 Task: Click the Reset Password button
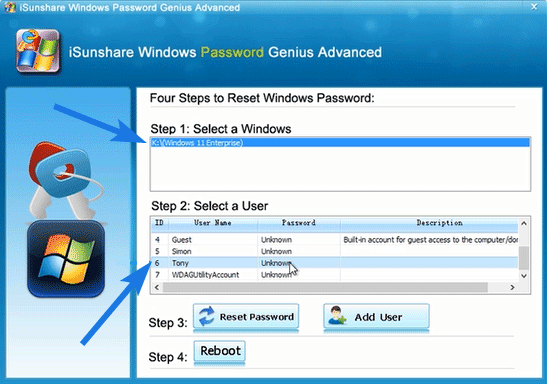[246, 317]
